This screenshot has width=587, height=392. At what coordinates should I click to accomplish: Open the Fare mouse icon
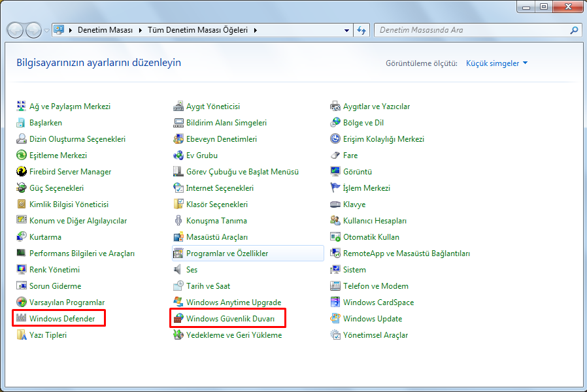335,155
